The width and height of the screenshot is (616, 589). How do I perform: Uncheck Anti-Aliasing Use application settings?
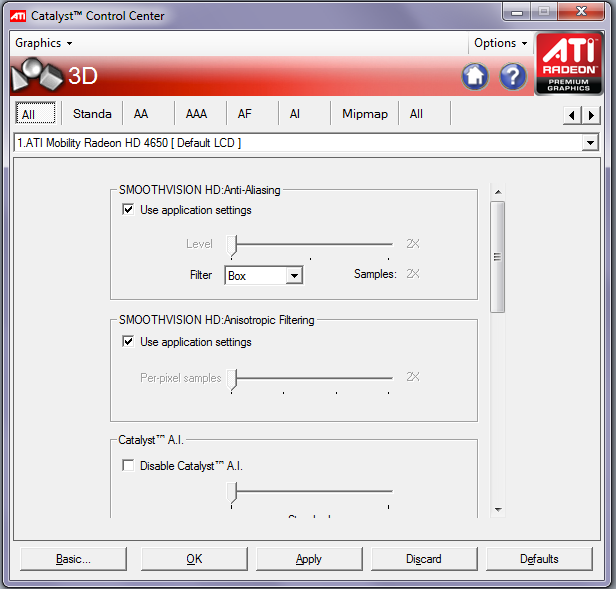click(128, 210)
